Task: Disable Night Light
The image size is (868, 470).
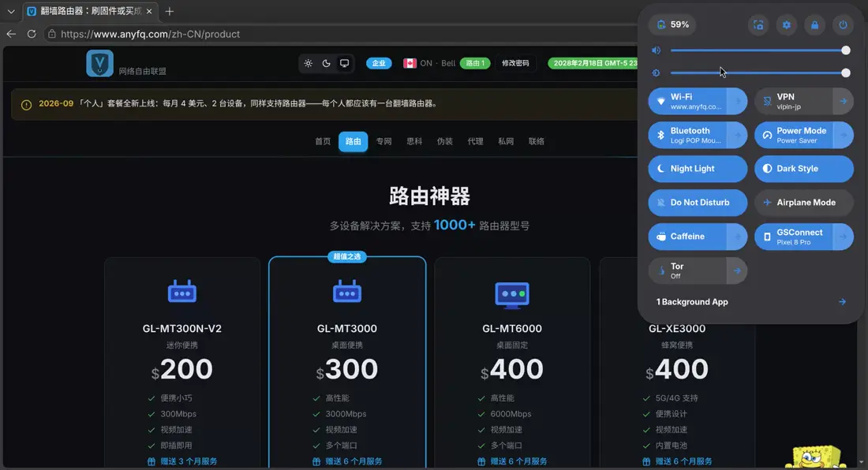Action: [x=698, y=169]
